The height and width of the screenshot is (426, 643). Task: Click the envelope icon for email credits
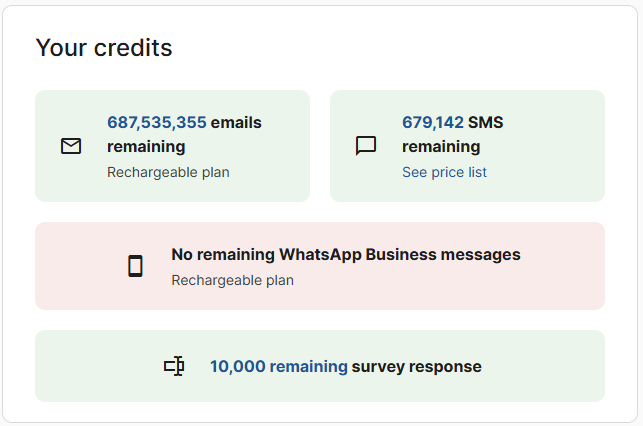pyautogui.click(x=71, y=146)
